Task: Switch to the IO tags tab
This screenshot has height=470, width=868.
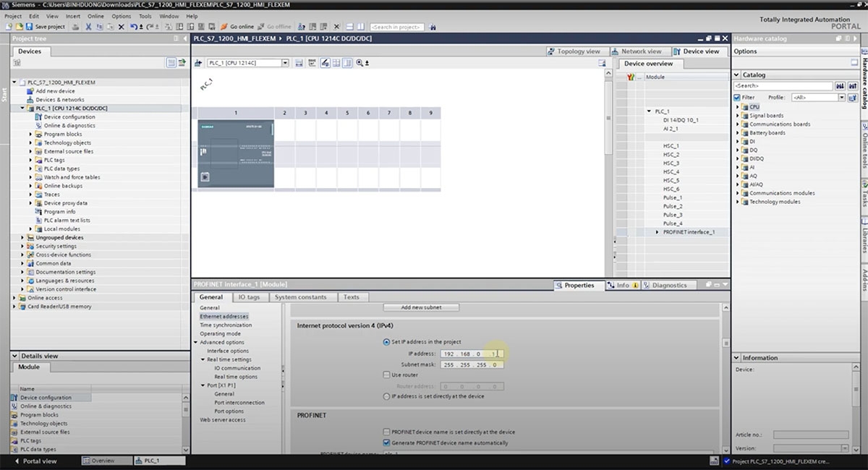Action: tap(249, 297)
